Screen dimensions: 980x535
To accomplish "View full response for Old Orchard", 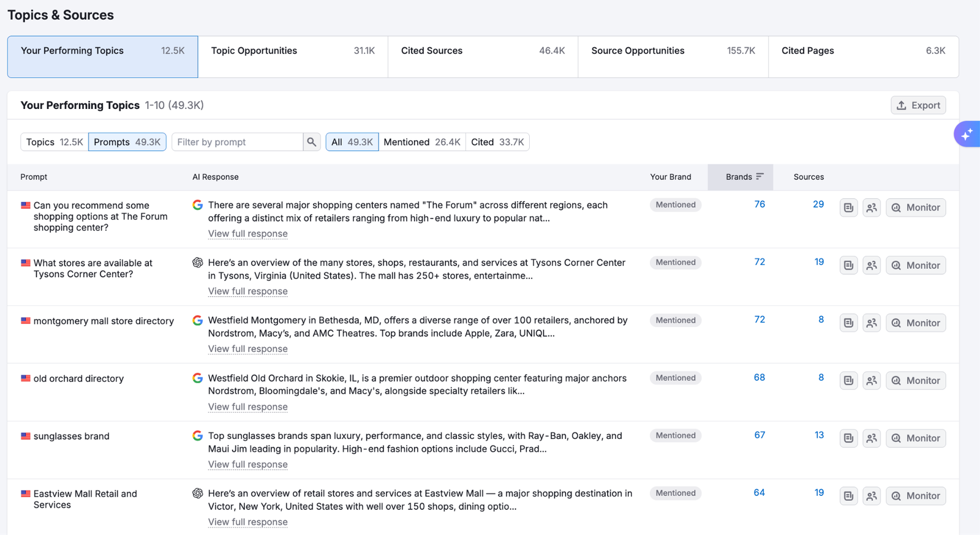I will click(x=247, y=407).
